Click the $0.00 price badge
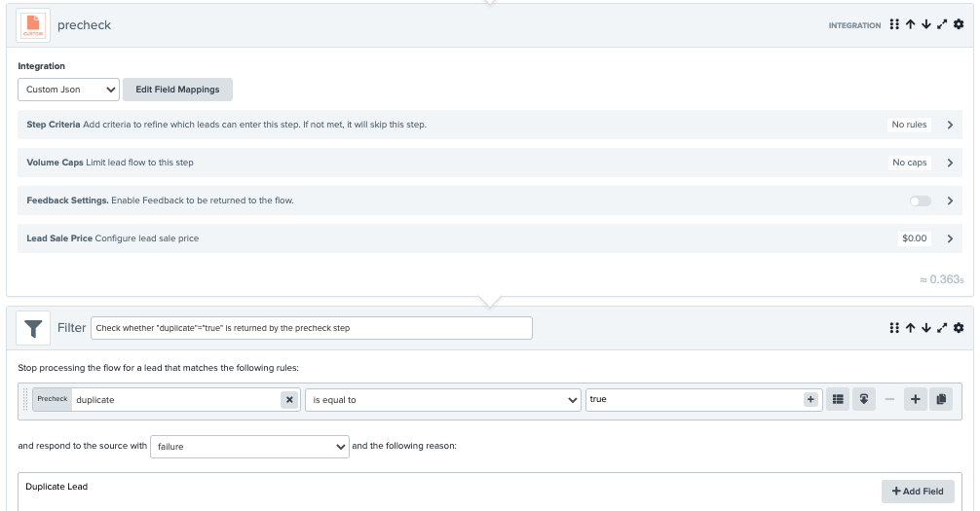 point(915,238)
